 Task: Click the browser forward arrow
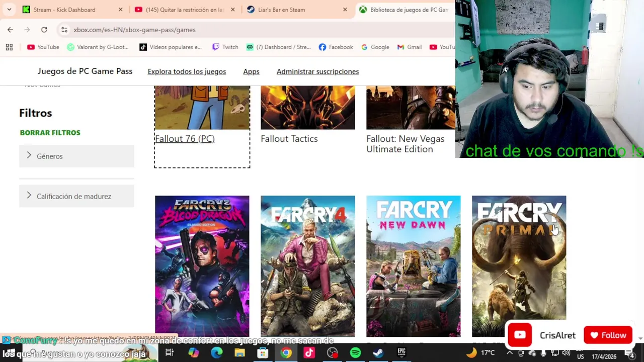(27, 30)
